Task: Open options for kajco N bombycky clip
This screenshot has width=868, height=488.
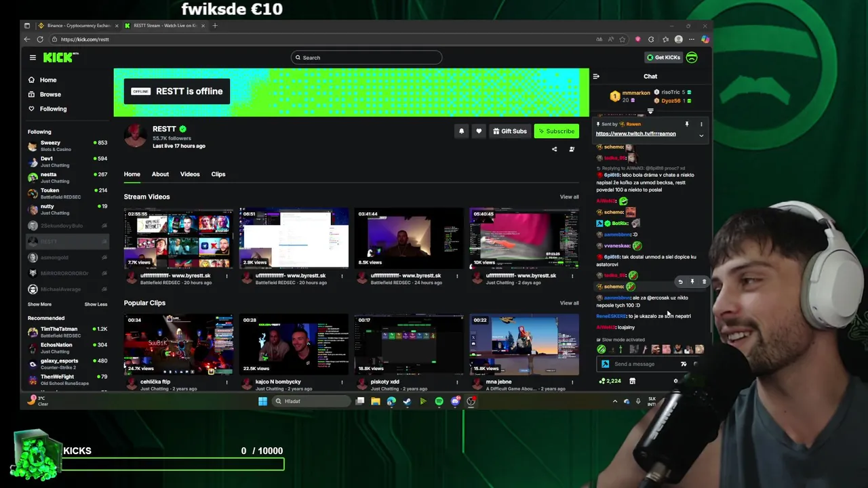Action: (342, 382)
